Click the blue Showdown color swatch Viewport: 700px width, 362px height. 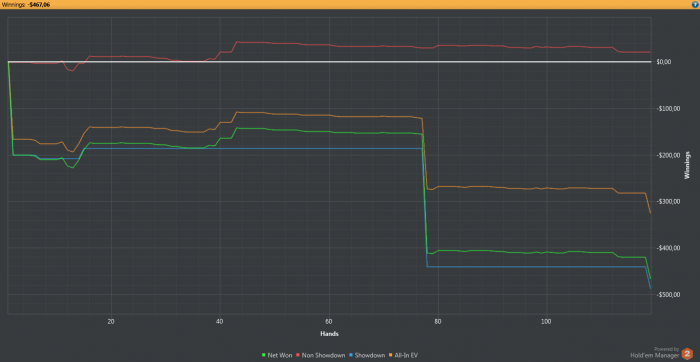click(351, 355)
